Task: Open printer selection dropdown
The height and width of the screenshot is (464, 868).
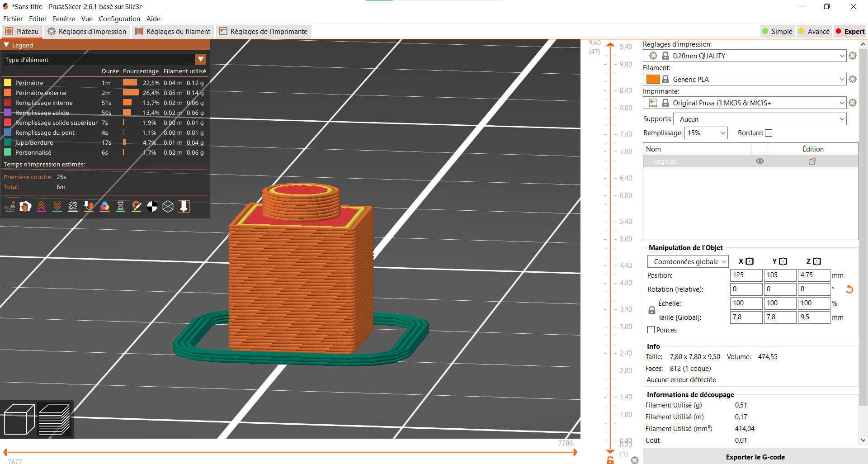Action: point(744,103)
